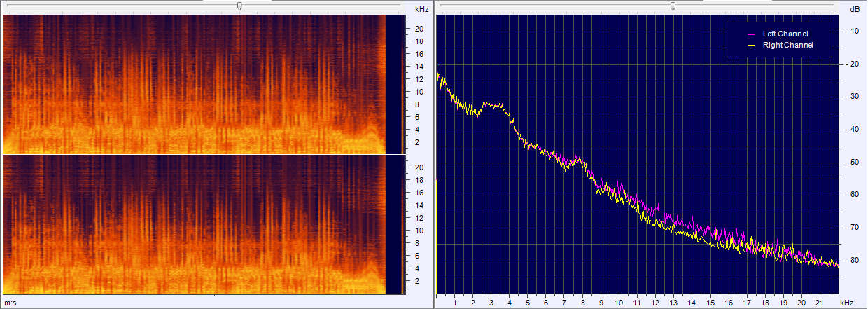The image size is (868, 309).
Task: Click the 10 kHz tick on horizontal axis
Action: click(619, 303)
